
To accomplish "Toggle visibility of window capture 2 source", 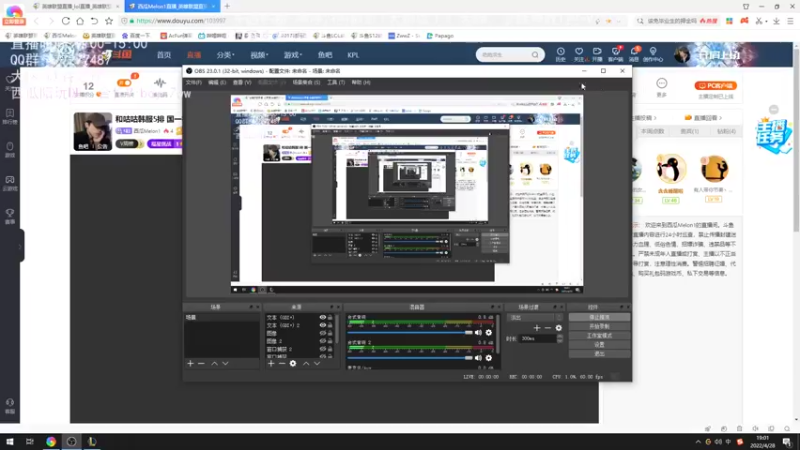I will [322, 349].
